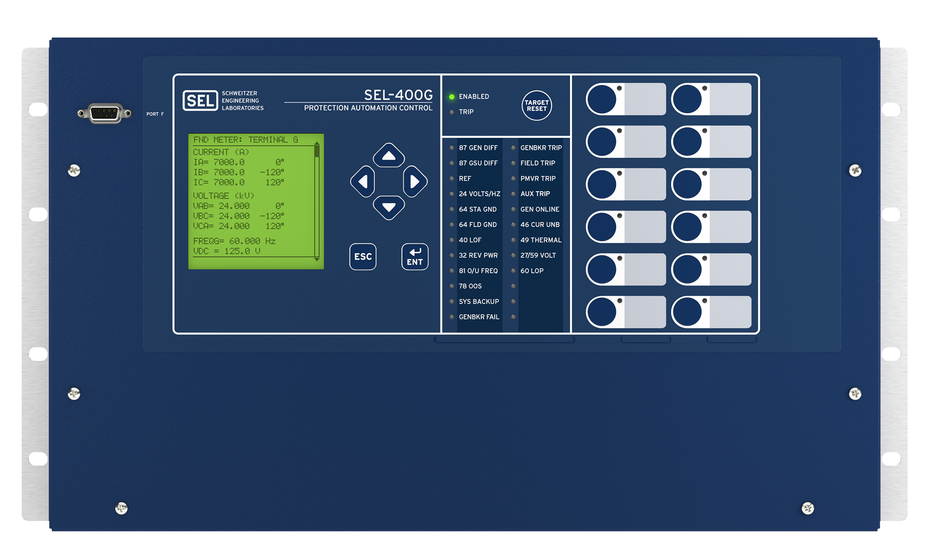Click the 49 THERMAL label
939x560 pixels.
[x=541, y=240]
